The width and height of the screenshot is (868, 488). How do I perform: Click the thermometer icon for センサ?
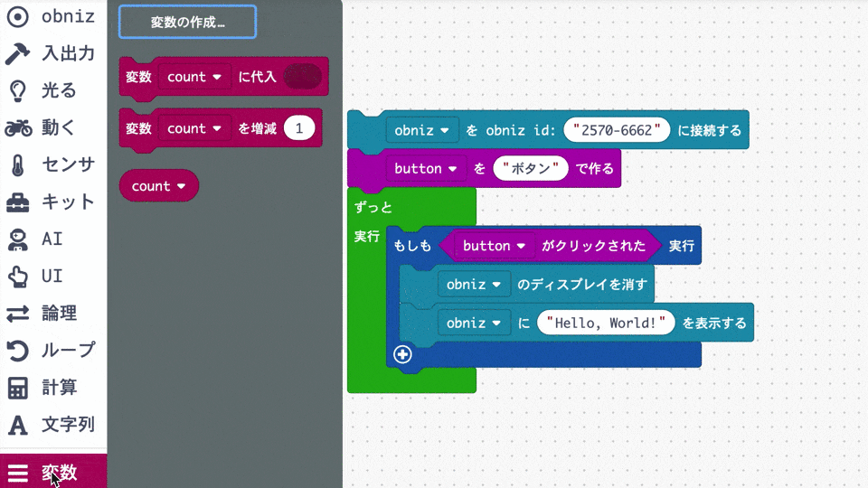click(x=18, y=164)
